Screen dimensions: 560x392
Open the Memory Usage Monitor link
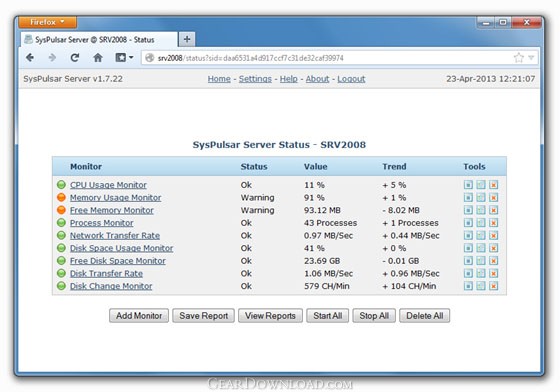tap(115, 197)
